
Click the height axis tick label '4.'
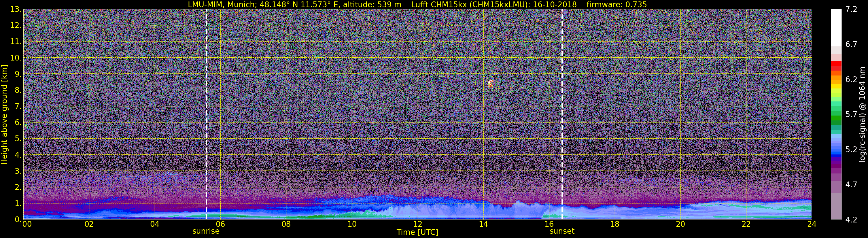point(18,155)
